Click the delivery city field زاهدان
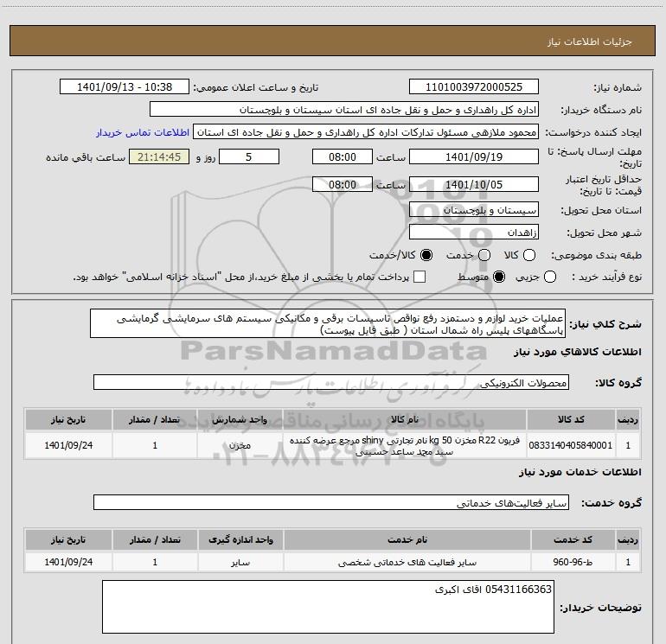The image size is (666, 644). [x=474, y=233]
